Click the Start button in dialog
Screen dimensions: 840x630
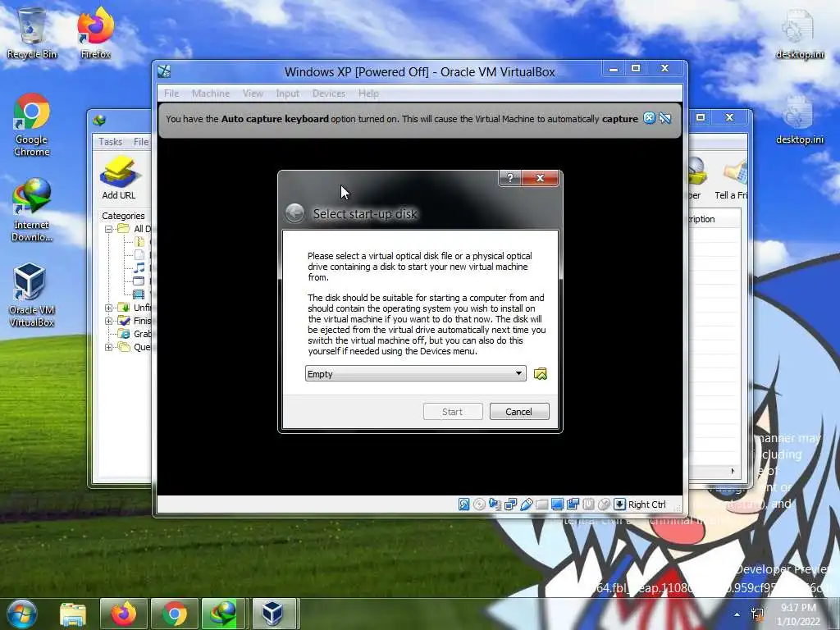coord(453,412)
